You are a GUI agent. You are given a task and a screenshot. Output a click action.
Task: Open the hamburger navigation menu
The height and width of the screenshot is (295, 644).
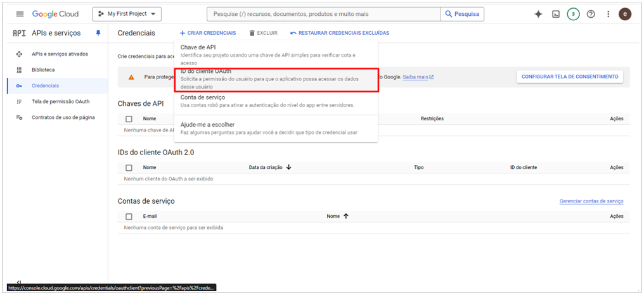coord(20,14)
